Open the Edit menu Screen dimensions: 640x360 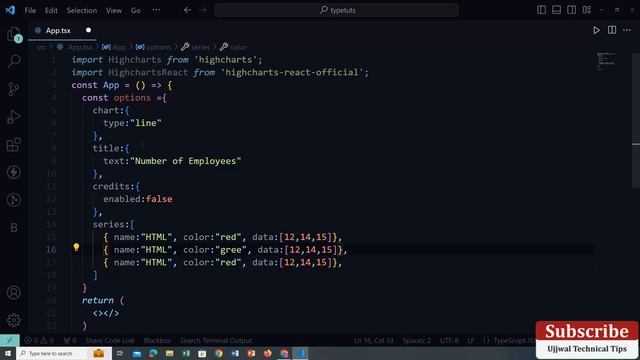[x=51, y=10]
